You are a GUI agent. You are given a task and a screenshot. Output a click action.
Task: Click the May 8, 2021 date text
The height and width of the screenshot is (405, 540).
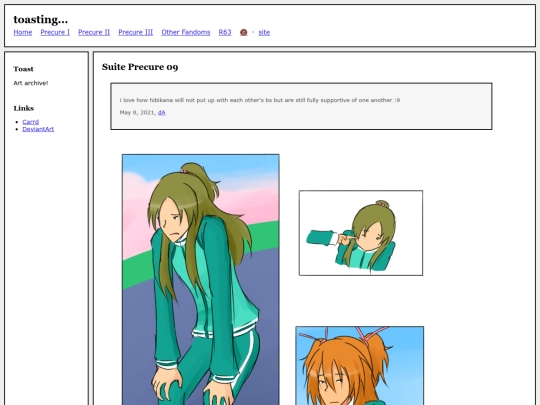click(x=137, y=113)
